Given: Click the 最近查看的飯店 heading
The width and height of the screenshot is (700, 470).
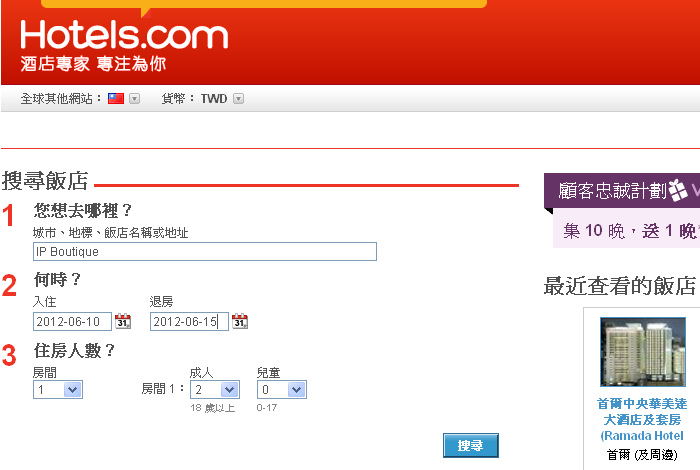Looking at the screenshot, I should [620, 286].
